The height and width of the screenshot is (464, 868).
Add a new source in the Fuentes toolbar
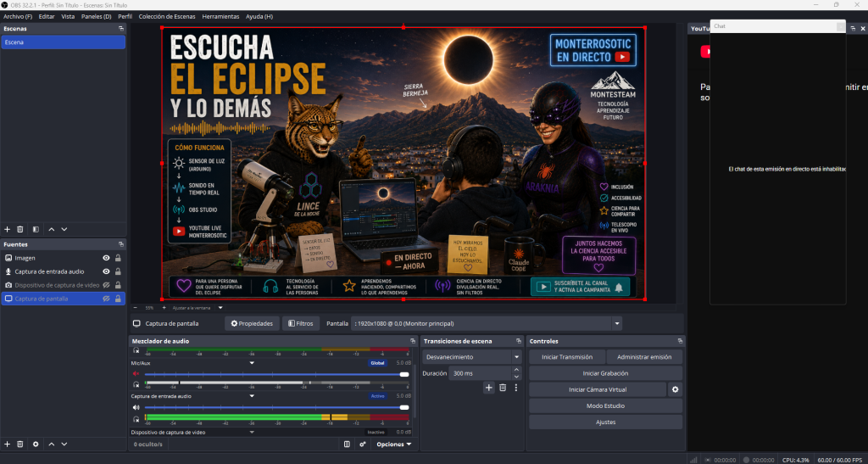tap(7, 444)
